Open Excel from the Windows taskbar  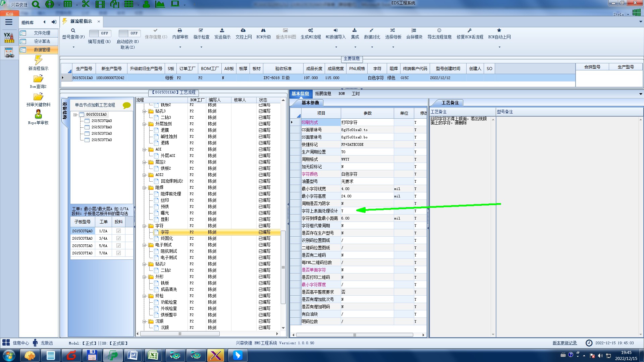pyautogui.click(x=153, y=355)
